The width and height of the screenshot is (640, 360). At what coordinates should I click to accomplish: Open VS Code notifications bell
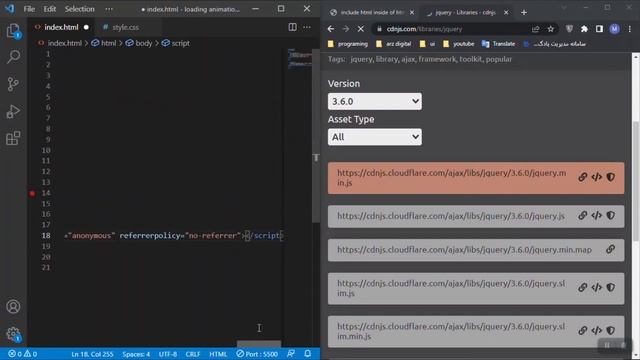(x=308, y=353)
